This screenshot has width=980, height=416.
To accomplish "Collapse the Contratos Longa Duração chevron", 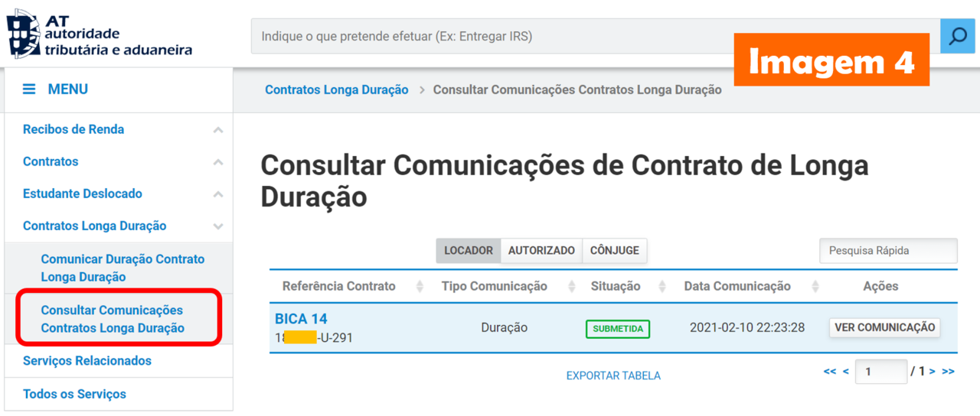I will pyautogui.click(x=218, y=227).
